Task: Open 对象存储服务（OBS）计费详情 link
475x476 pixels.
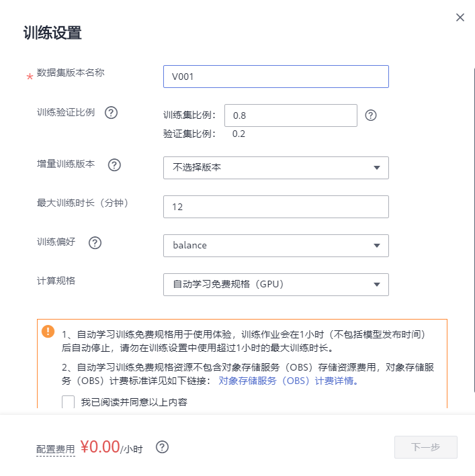Action: [x=289, y=381]
